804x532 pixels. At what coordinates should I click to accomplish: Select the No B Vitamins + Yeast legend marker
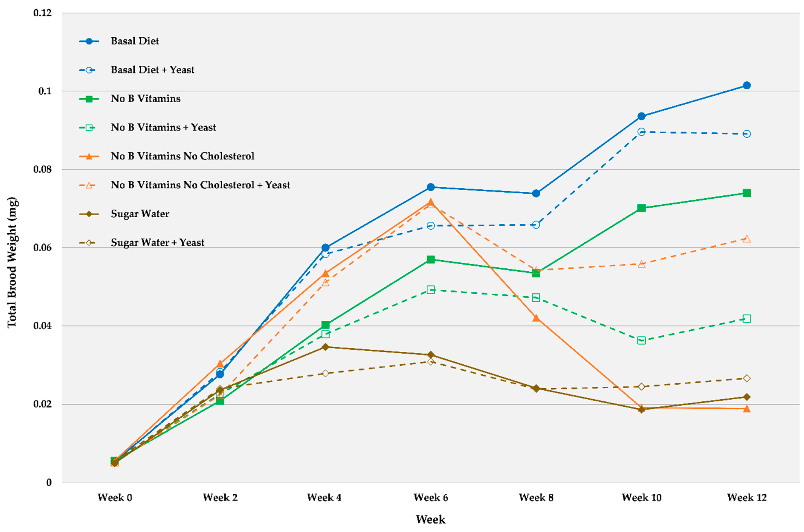(x=89, y=128)
